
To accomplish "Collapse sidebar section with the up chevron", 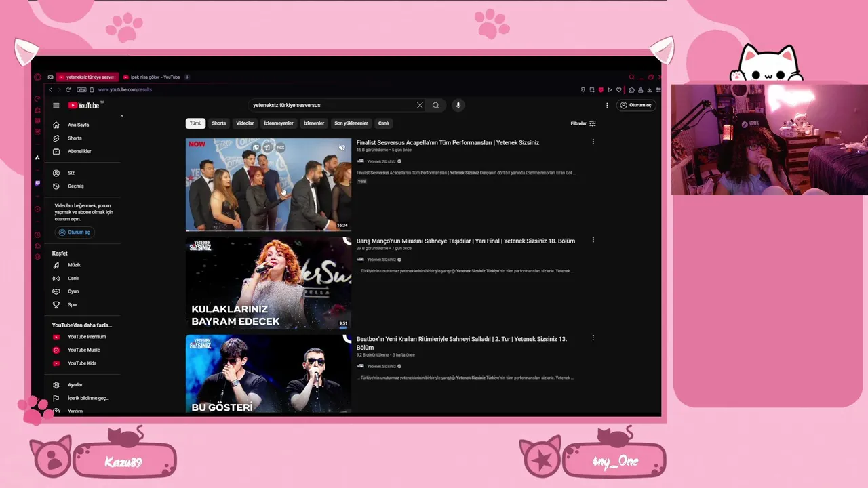I will tap(122, 117).
